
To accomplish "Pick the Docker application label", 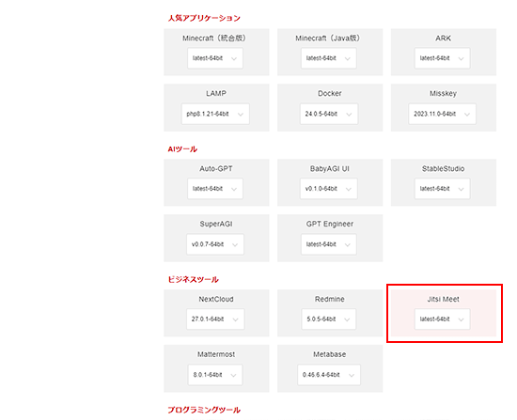I will (x=330, y=94).
